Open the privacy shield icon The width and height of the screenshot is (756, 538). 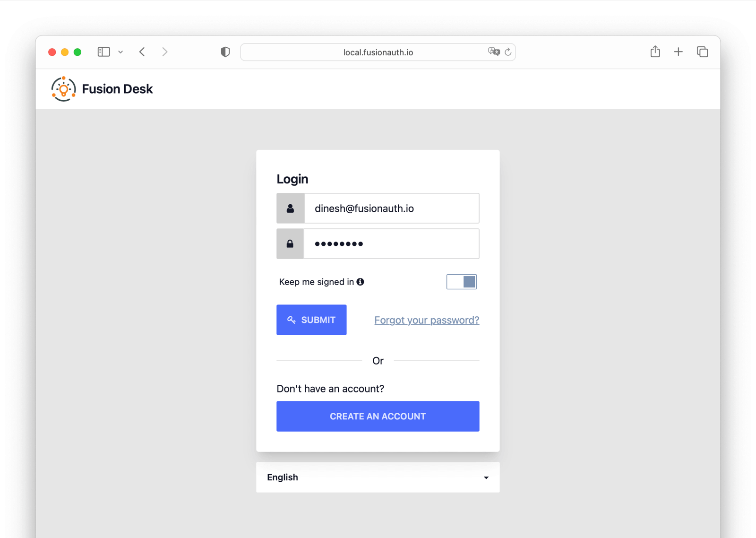(x=225, y=52)
